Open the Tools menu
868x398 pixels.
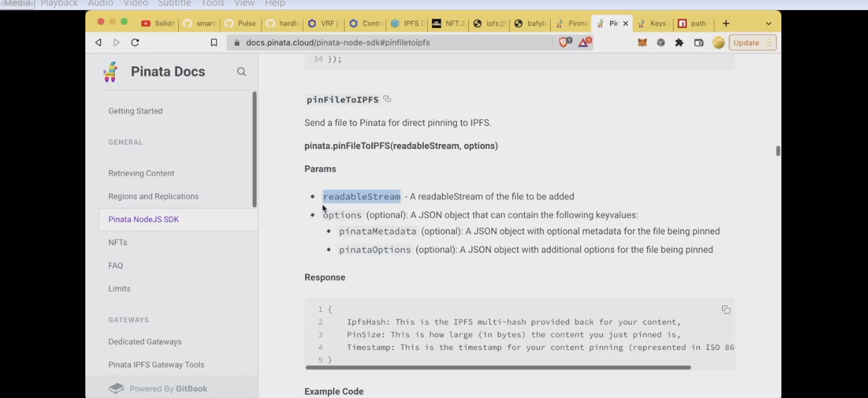[213, 4]
